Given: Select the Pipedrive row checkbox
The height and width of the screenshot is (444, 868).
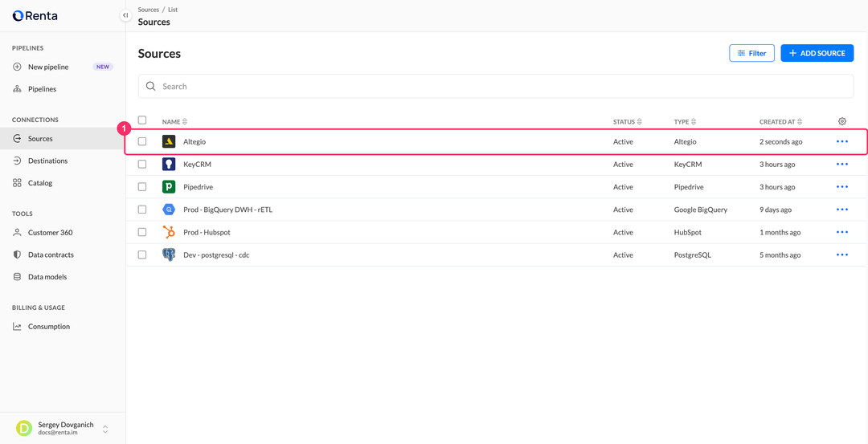Looking at the screenshot, I should click(x=142, y=187).
